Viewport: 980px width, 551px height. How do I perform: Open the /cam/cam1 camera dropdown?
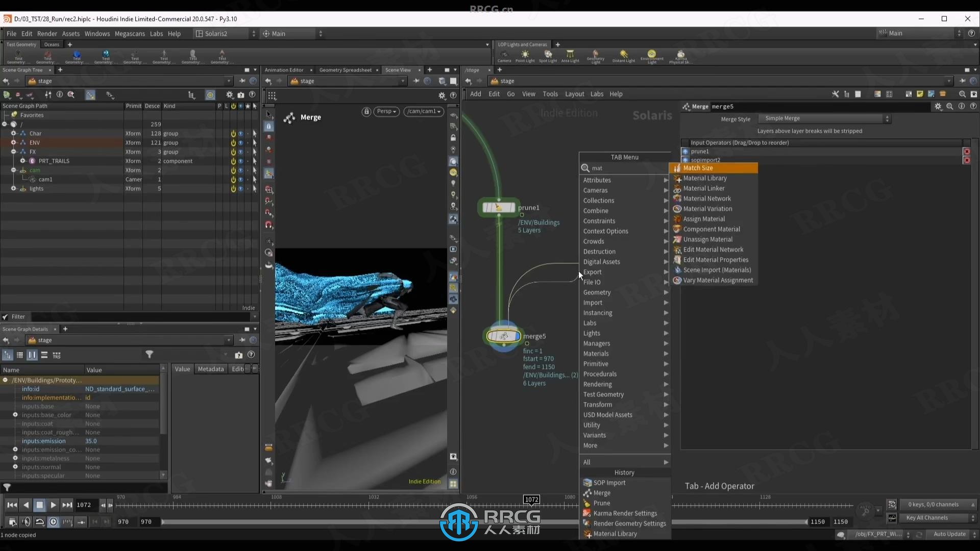(x=424, y=111)
